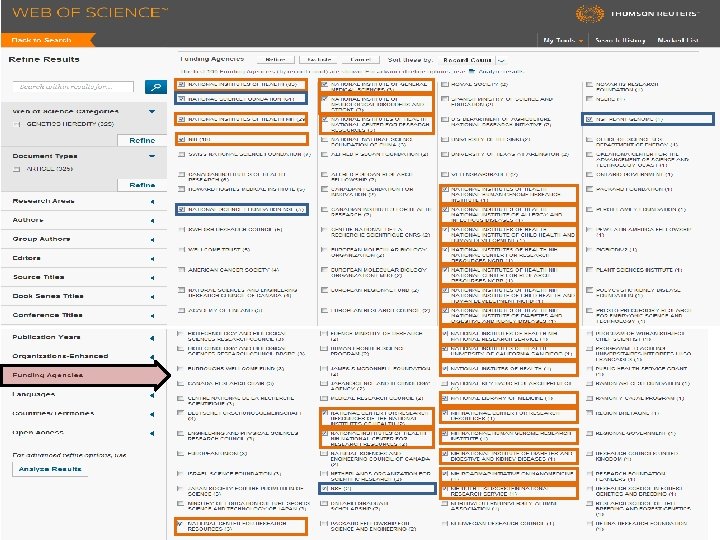Expand the Editors filter
720x540 pixels.
152,259
